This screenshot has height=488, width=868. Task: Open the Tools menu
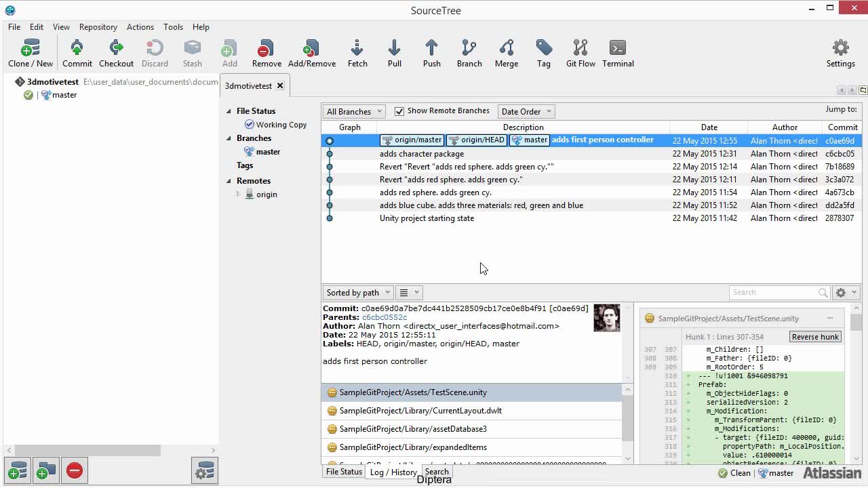click(173, 27)
